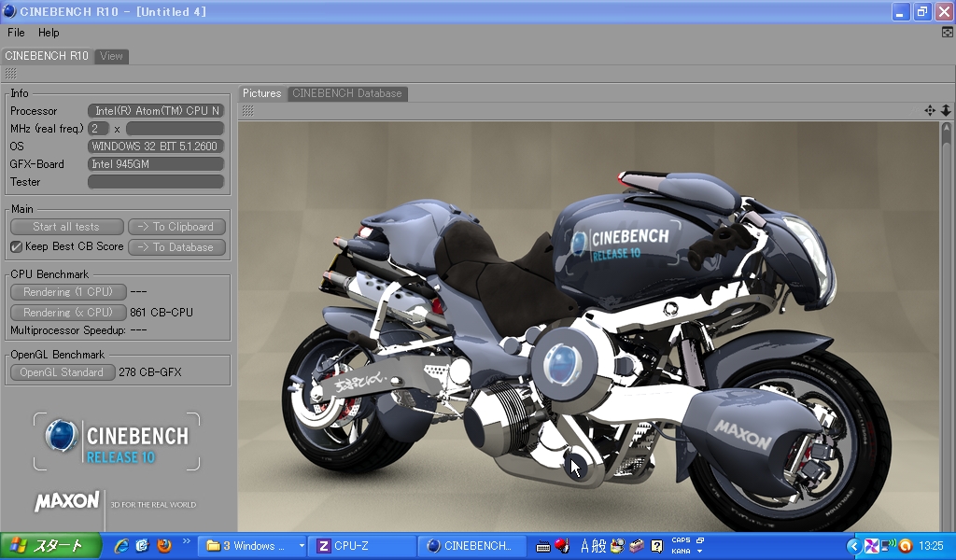Click the Start all tests button
Screen dimensions: 956x560
point(66,227)
